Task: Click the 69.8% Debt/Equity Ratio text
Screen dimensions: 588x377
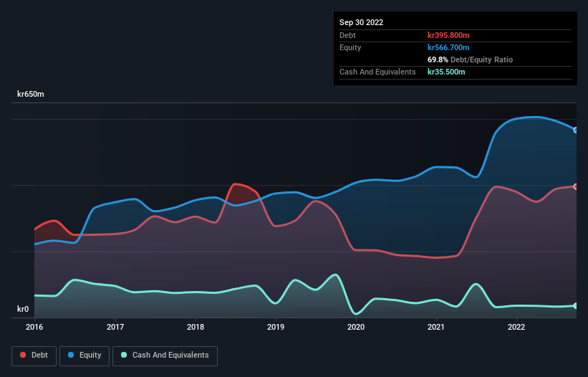Action: (x=470, y=59)
